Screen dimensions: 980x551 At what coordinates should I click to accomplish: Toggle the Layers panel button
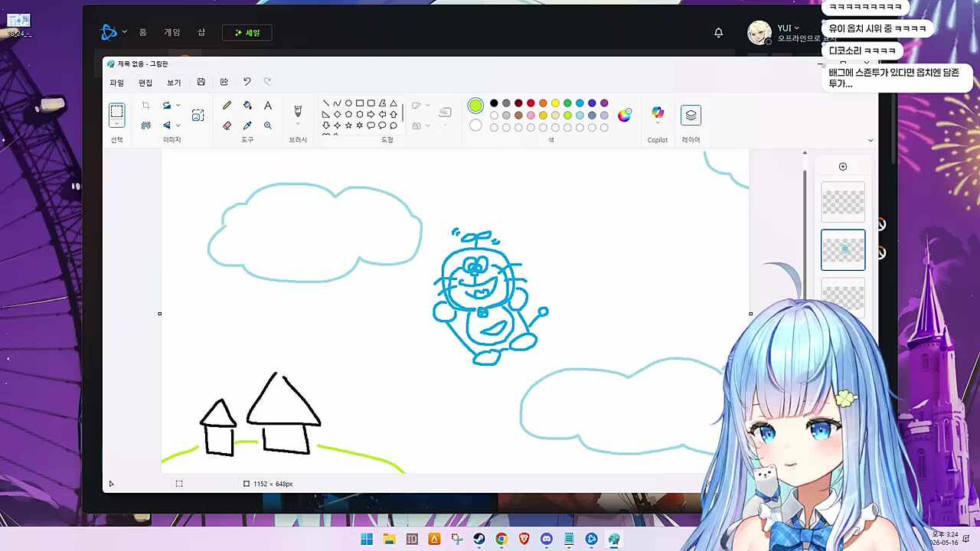pyautogui.click(x=691, y=115)
